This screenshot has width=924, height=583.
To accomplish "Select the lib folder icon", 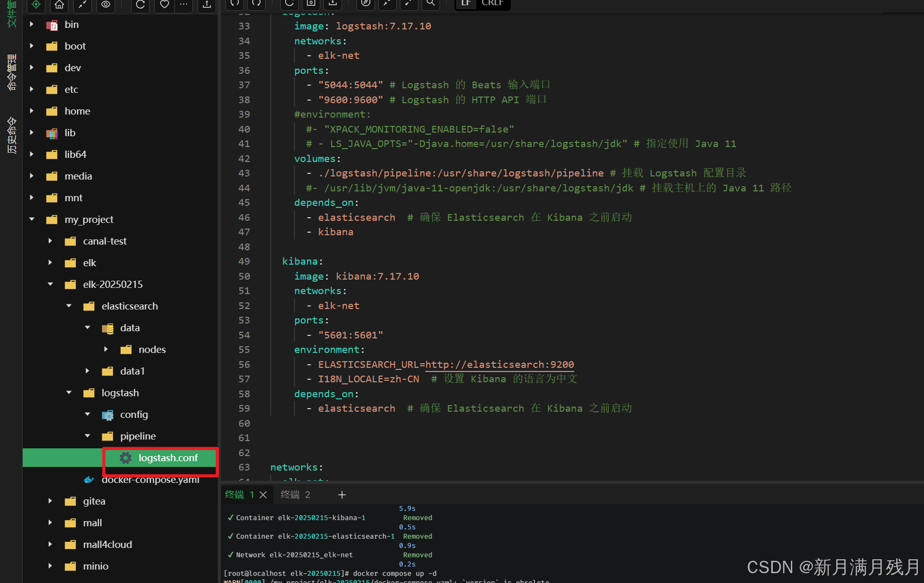I will (52, 133).
